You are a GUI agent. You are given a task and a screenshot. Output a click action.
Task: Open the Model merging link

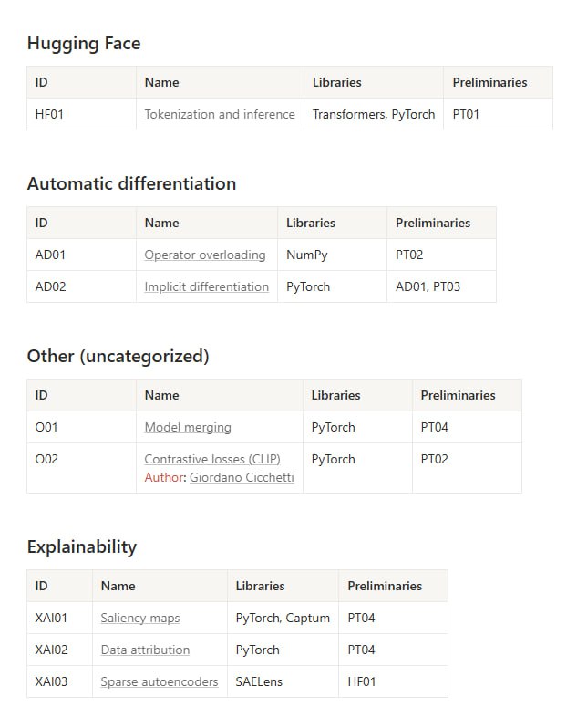pyautogui.click(x=188, y=427)
